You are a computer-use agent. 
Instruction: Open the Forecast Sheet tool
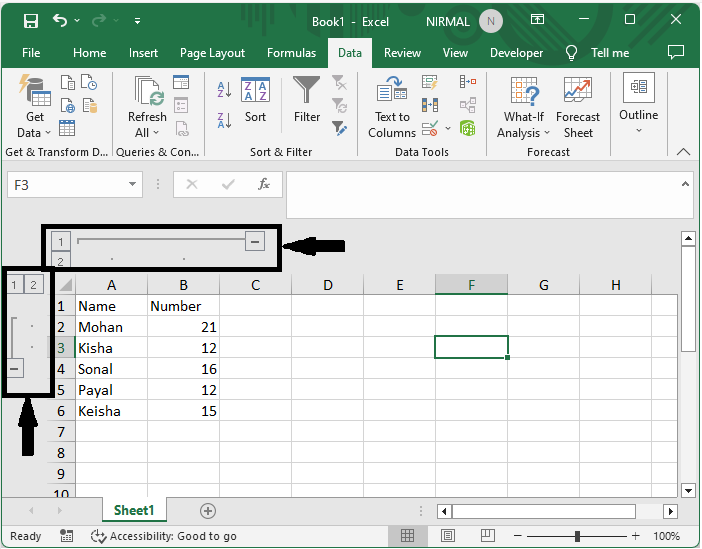click(x=578, y=108)
